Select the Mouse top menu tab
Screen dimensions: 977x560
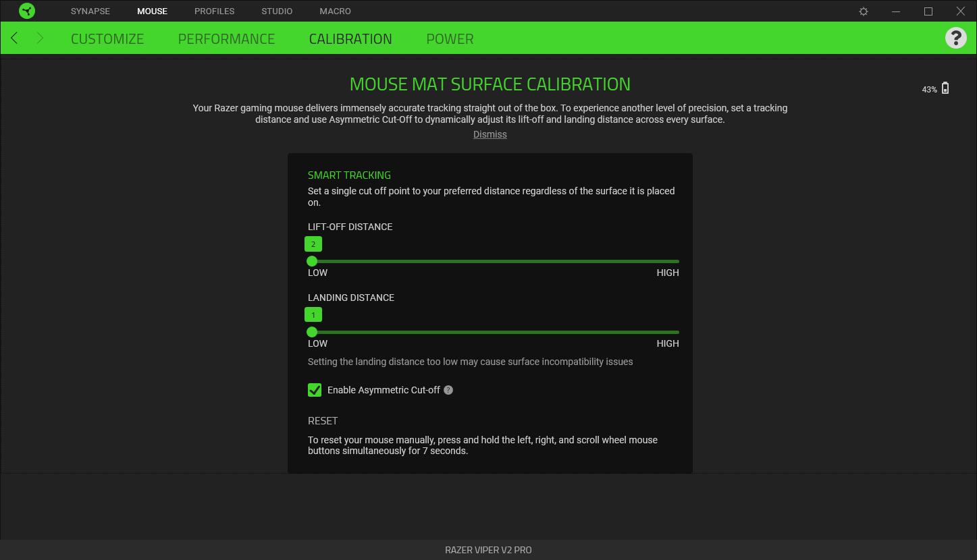point(152,11)
